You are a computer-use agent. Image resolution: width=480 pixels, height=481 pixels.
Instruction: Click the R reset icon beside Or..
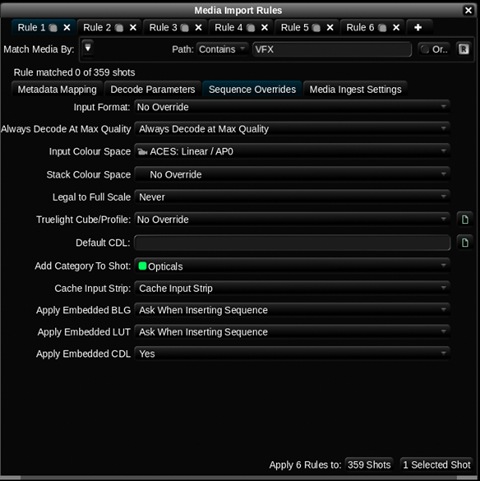pos(464,49)
